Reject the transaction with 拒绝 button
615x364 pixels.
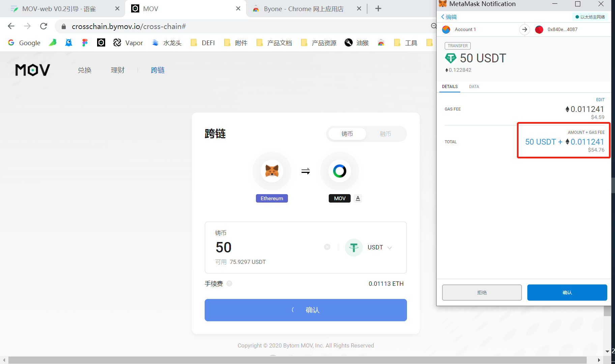[x=482, y=293]
